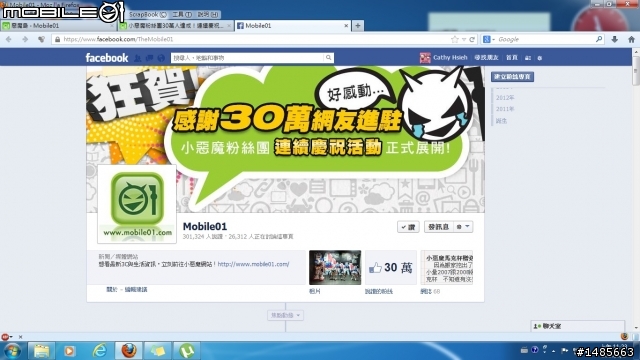This screenshot has width=640, height=360.
Task: Open the http://www.mobile01.com/ link
Action: click(253, 264)
